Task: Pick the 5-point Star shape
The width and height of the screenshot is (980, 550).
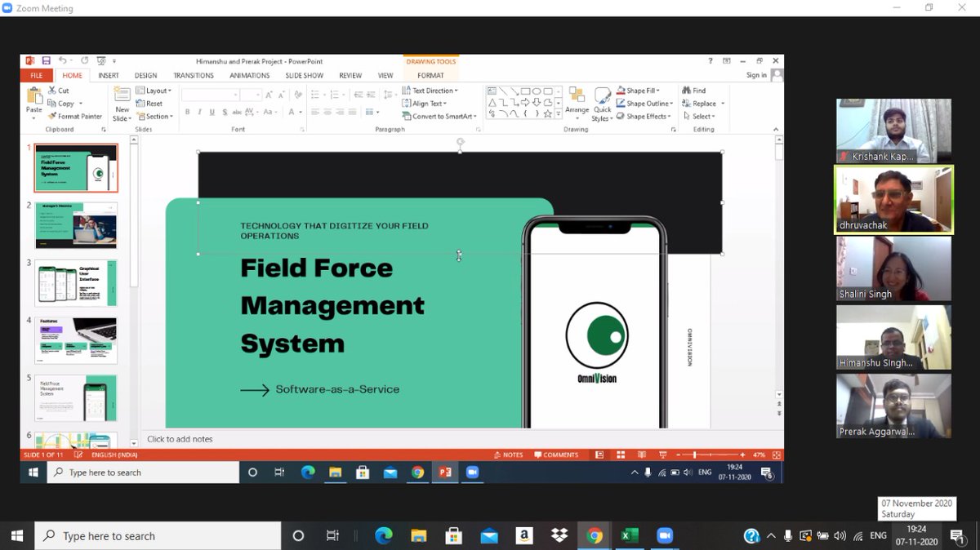Action: (x=548, y=113)
